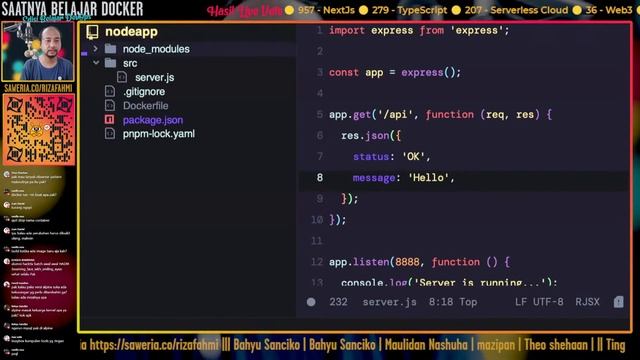Screen dimensions: 640x360
Task: Click the res.json({ line
Action: (371, 136)
